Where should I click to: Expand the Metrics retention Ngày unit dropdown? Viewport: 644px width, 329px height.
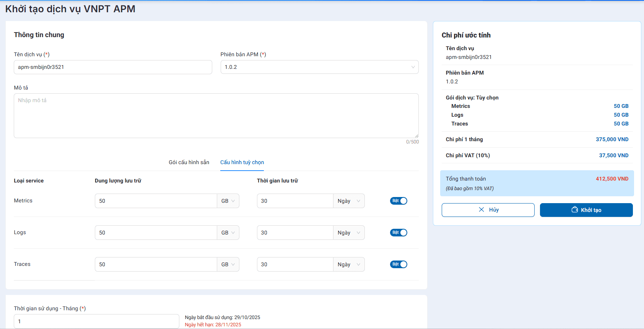[x=349, y=201]
